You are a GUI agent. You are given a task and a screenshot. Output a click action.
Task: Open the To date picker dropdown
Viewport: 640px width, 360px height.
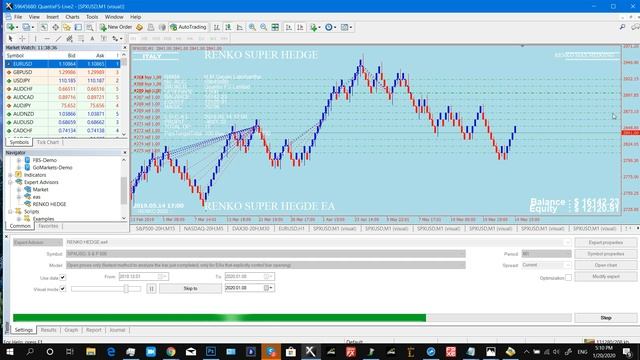[x=270, y=276]
